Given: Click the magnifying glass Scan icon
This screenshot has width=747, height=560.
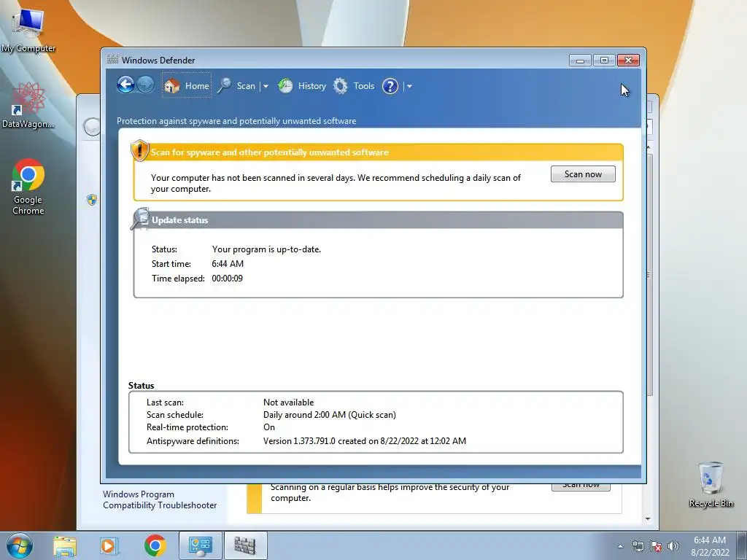Looking at the screenshot, I should click(225, 86).
